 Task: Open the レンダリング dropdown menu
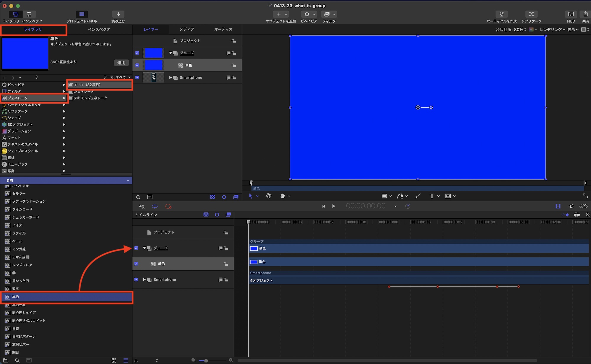[x=552, y=30]
